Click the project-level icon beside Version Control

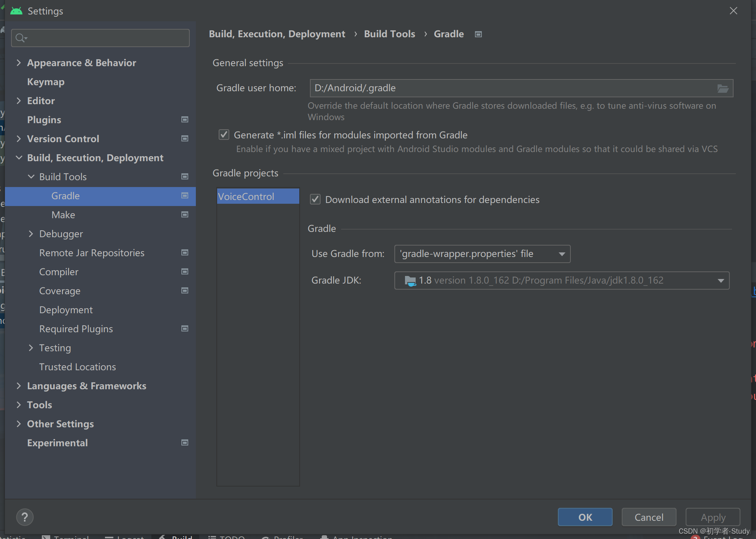coord(185,139)
